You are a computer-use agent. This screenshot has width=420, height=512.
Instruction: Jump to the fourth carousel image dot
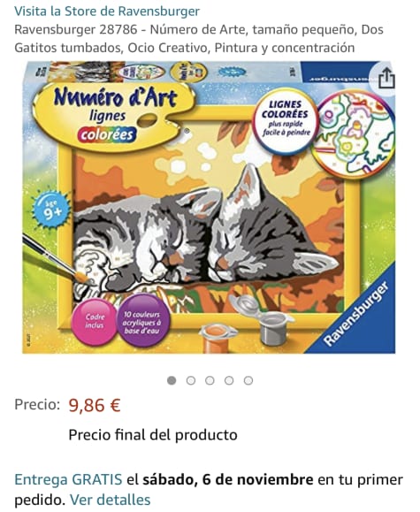(x=229, y=380)
